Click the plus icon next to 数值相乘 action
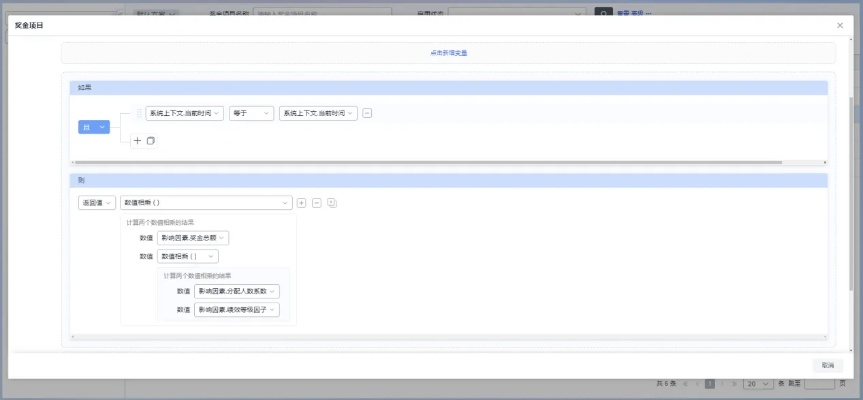 point(302,203)
